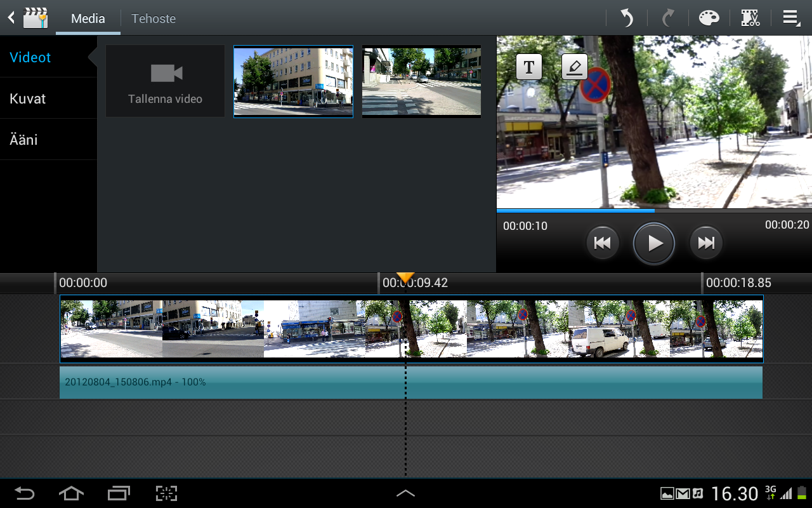812x508 pixels.
Task: Select the video clip on timeline
Action: (x=411, y=329)
